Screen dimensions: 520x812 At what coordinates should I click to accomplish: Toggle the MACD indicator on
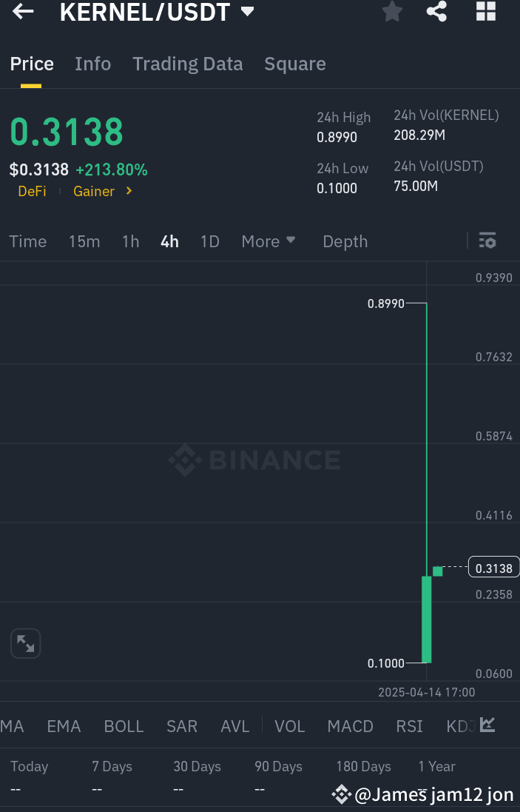350,726
